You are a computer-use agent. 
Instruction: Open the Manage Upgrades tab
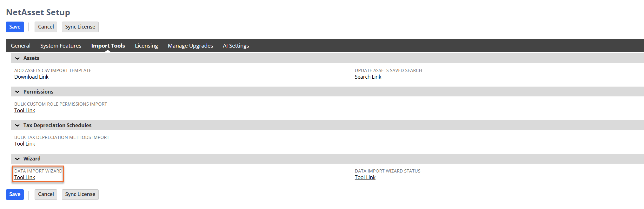[x=190, y=46]
